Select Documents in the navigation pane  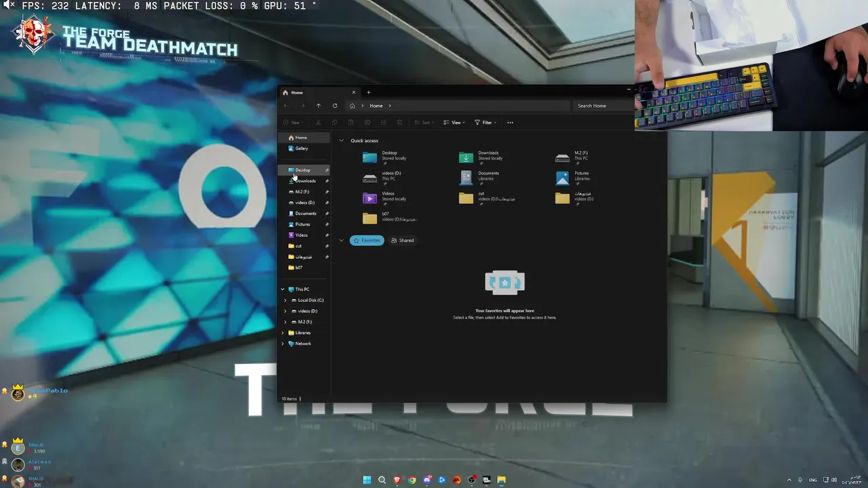pos(304,213)
